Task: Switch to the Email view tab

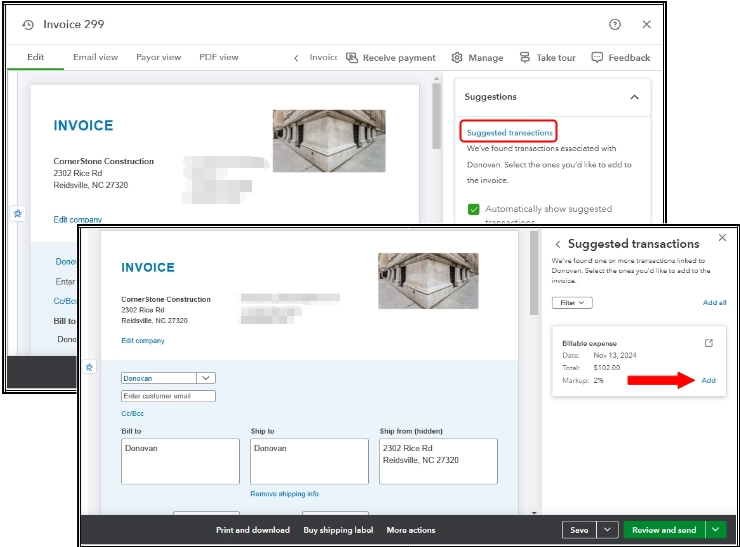Action: (95, 57)
